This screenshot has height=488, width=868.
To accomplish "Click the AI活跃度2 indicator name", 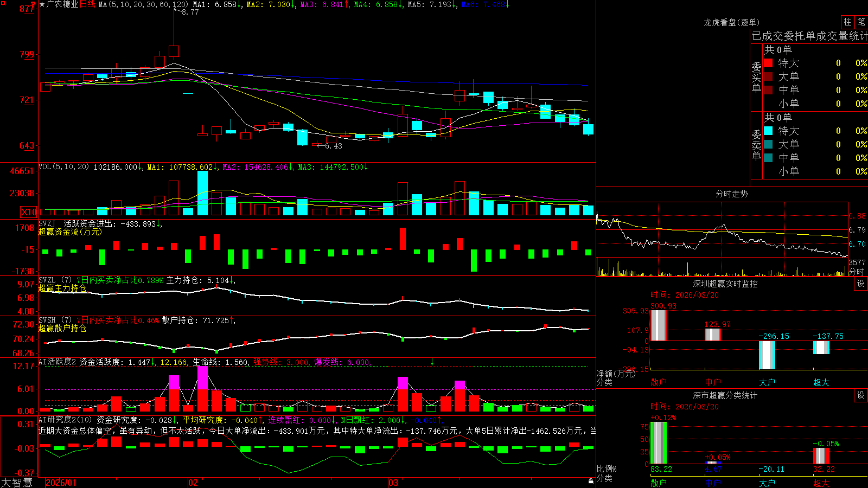I will (x=58, y=362).
